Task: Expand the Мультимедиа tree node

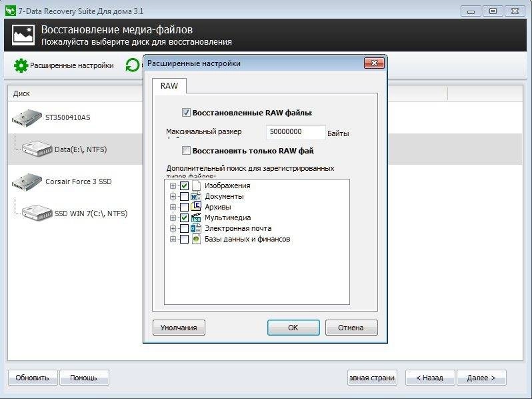Action: click(173, 218)
